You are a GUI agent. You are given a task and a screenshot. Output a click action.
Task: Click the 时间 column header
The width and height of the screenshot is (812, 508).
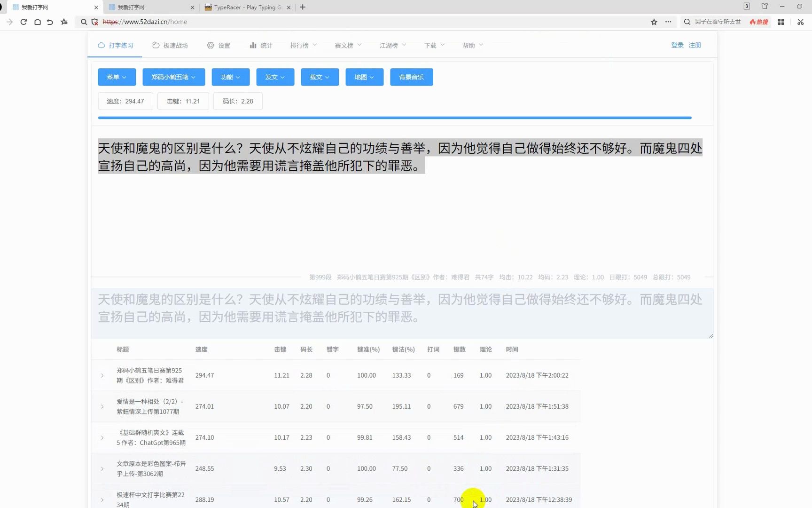point(512,349)
